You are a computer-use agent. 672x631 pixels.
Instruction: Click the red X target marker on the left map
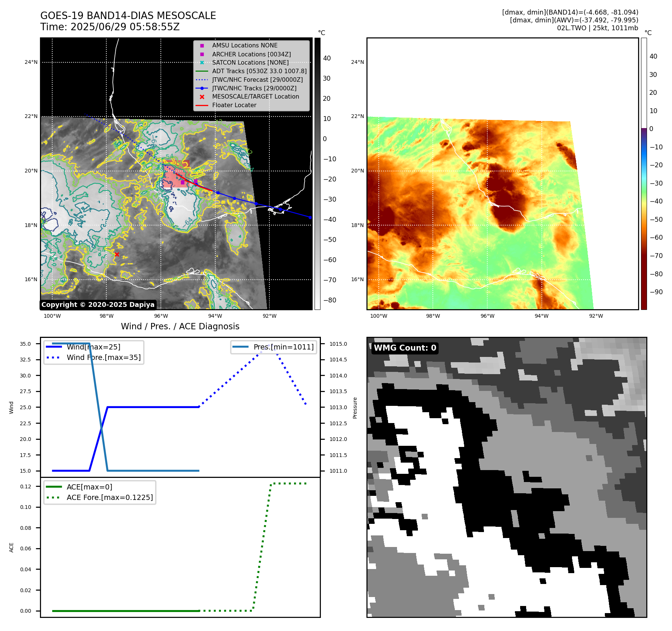[117, 254]
